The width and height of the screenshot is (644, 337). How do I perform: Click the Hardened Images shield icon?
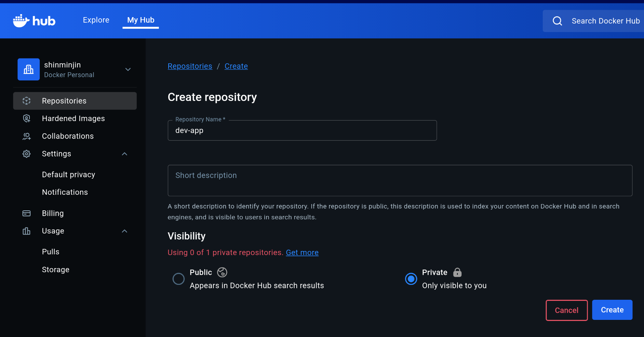coord(26,118)
